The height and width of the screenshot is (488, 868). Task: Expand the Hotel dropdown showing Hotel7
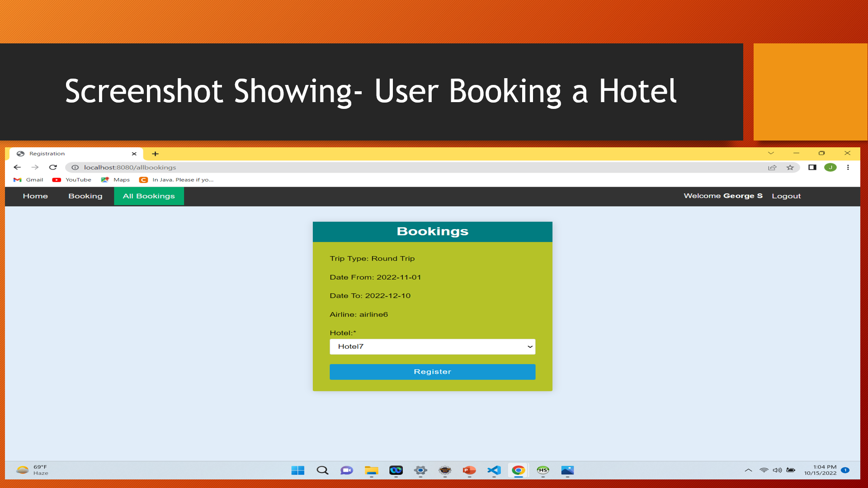[432, 347]
